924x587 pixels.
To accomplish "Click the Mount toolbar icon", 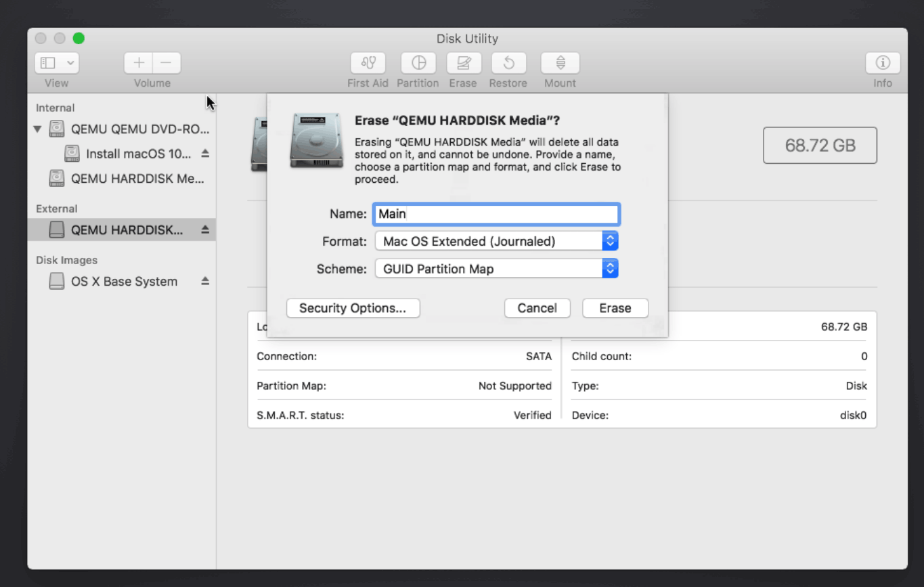I will 560,63.
